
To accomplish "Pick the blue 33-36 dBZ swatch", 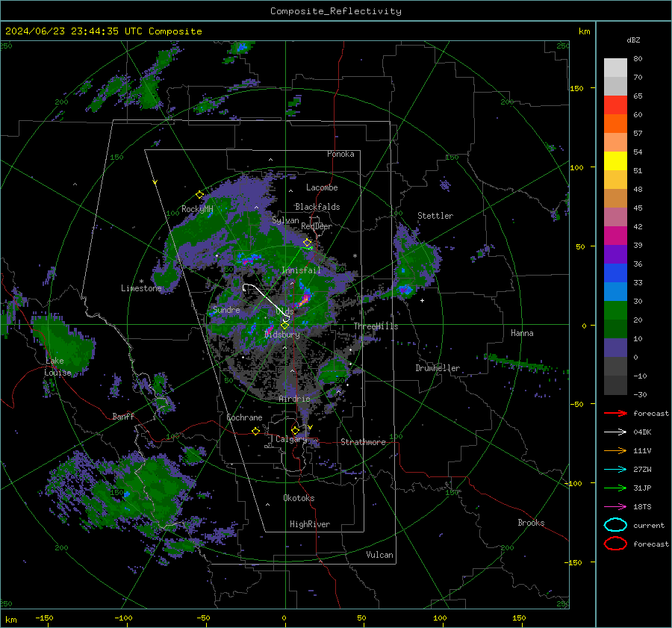I will pyautogui.click(x=615, y=273).
